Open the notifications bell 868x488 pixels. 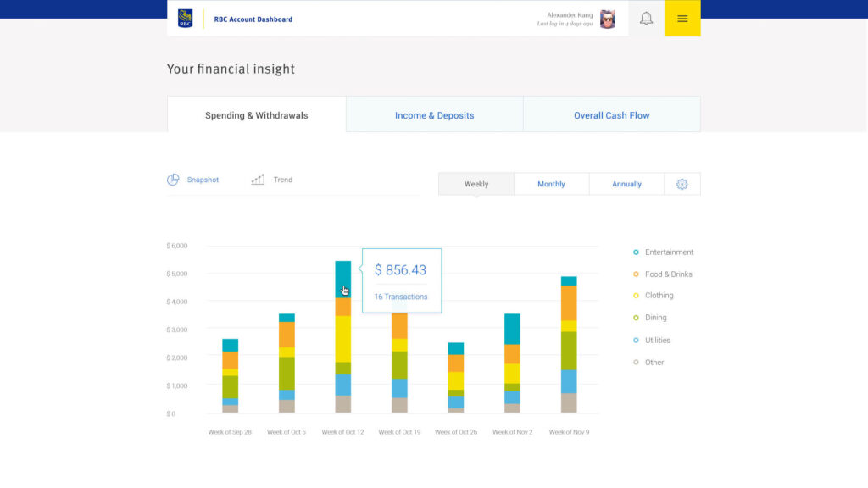tap(646, 19)
